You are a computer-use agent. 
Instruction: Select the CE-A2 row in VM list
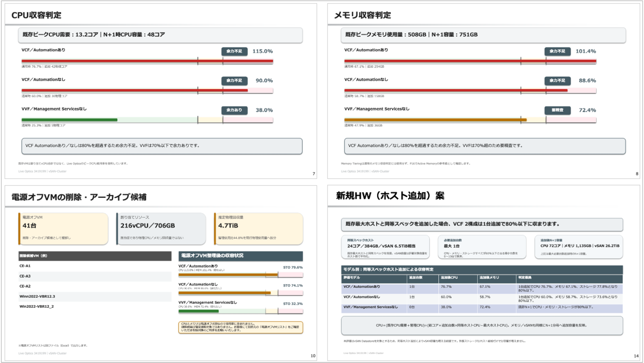click(95, 286)
